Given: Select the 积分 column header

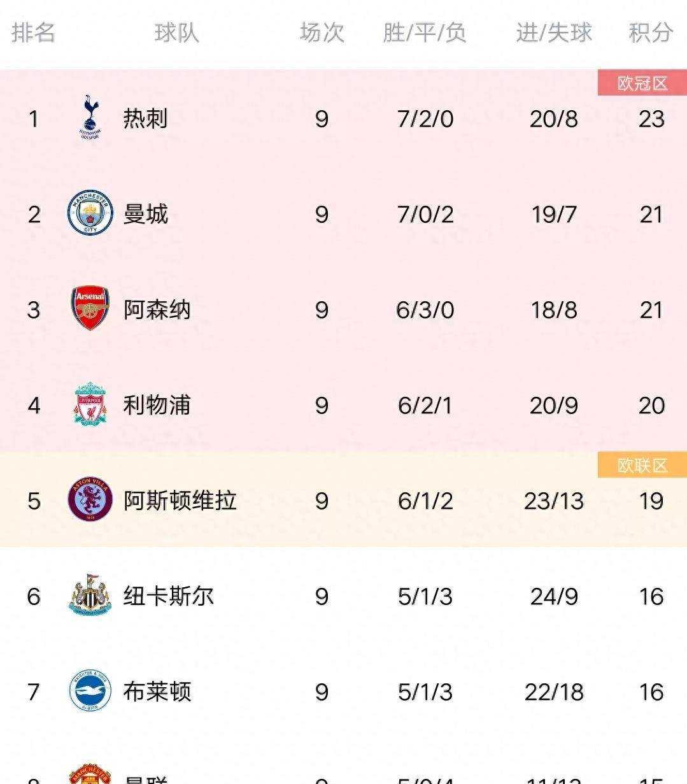Looking at the screenshot, I should click(x=650, y=32).
